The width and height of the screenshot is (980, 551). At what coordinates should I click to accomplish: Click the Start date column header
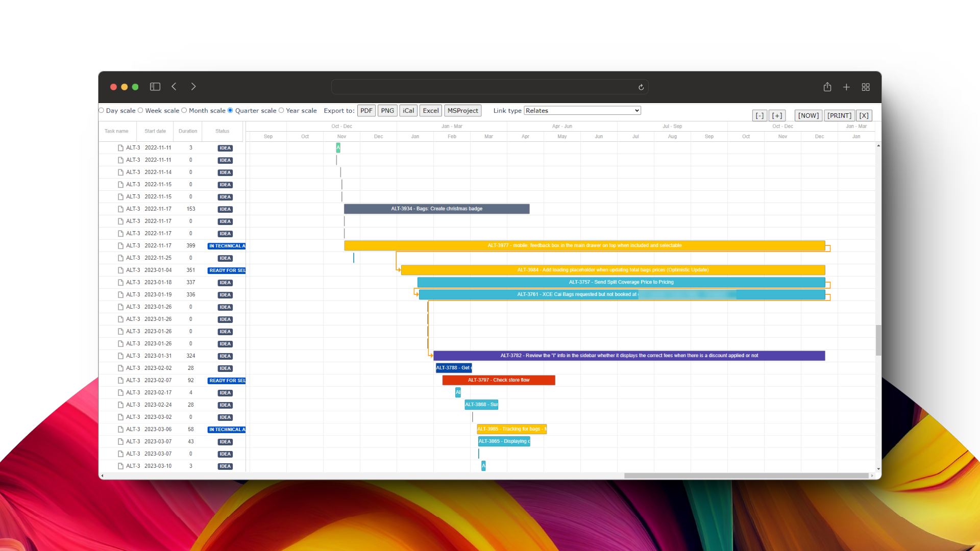coord(155,131)
